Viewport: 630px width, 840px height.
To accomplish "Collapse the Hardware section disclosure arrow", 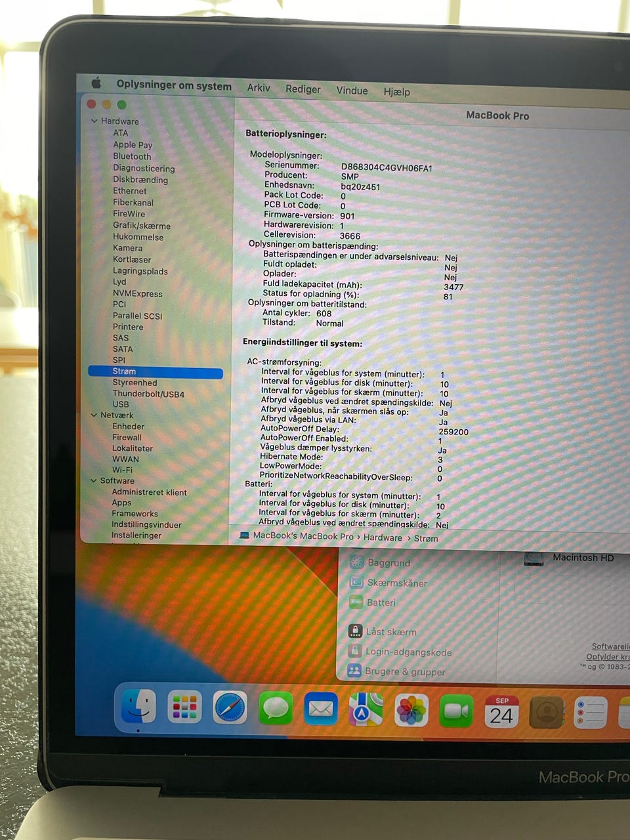I will (x=94, y=121).
